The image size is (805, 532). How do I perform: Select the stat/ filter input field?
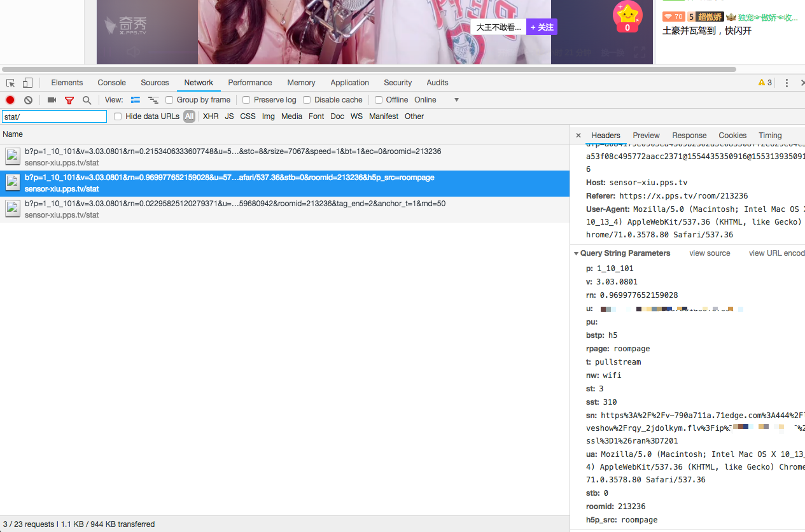click(54, 116)
